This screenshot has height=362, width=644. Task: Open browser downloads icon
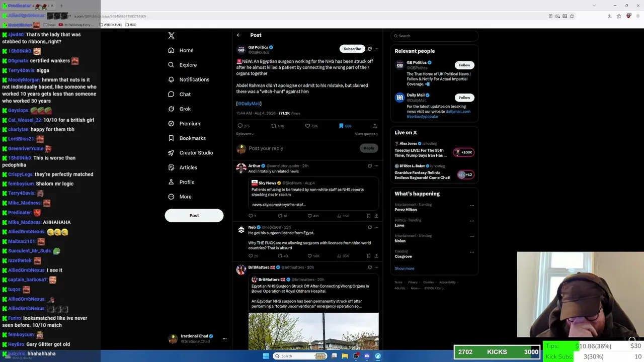coord(610,16)
